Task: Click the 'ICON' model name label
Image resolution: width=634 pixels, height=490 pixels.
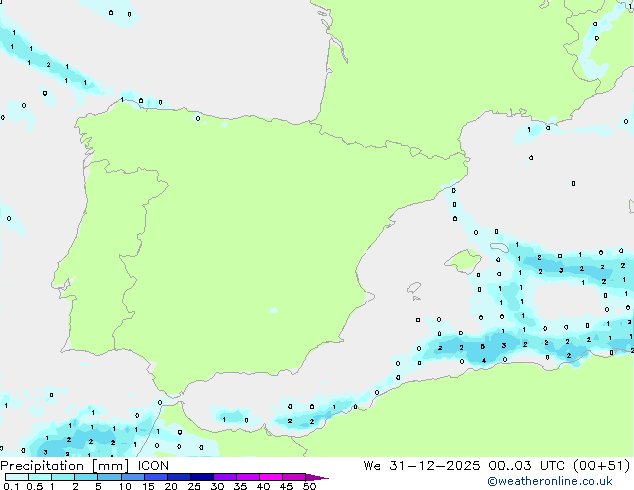Action: click(x=153, y=466)
